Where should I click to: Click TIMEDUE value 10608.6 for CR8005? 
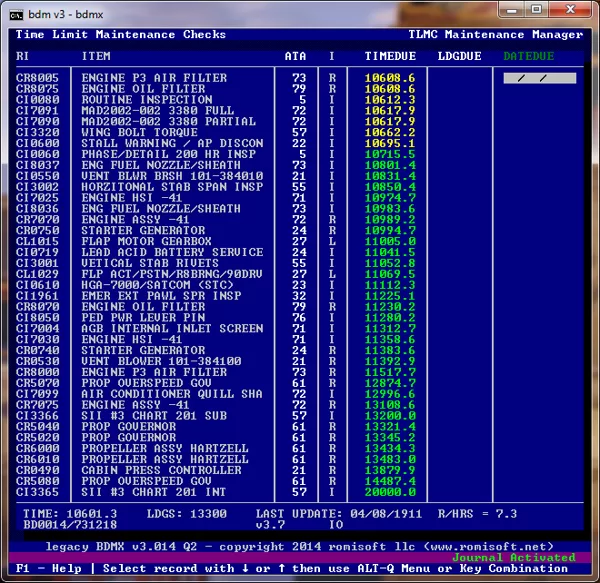pyautogui.click(x=390, y=78)
